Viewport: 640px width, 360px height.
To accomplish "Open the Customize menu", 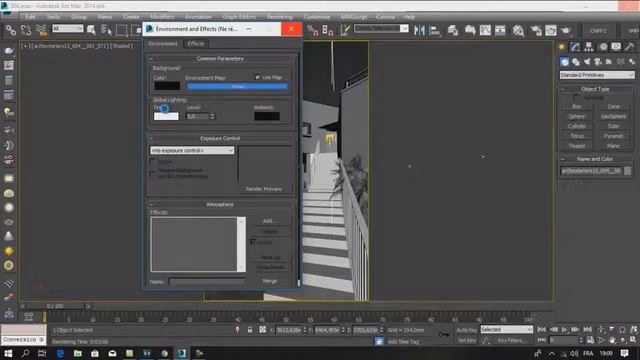I will click(317, 17).
